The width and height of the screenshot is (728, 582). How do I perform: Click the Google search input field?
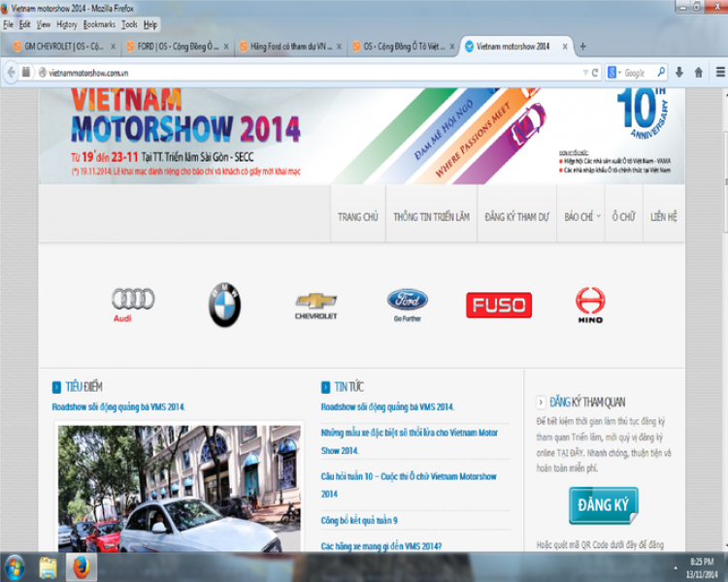pyautogui.click(x=639, y=73)
